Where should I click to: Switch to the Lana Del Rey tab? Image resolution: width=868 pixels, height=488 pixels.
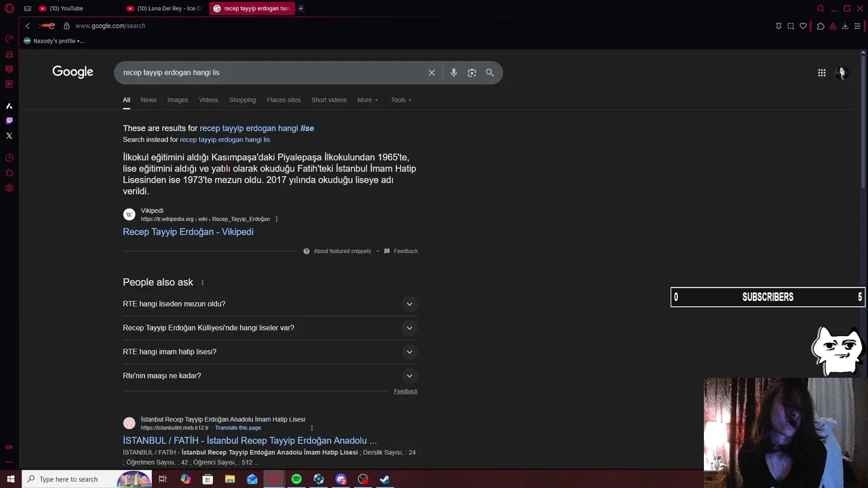click(165, 8)
